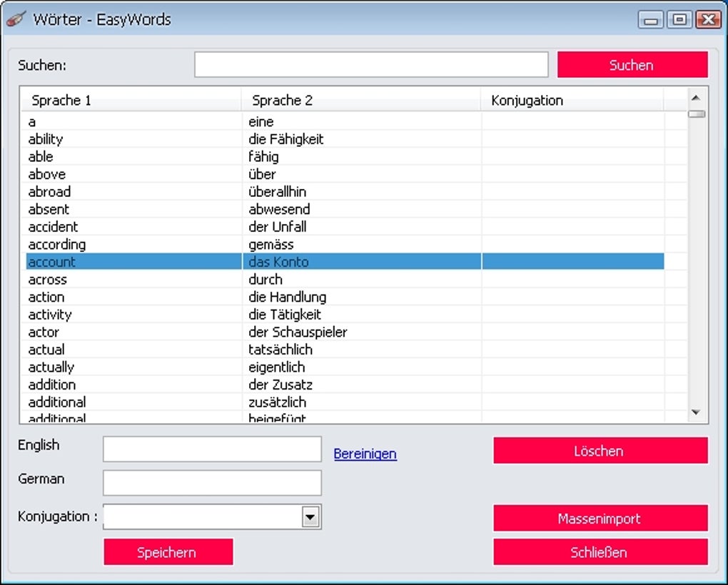The image size is (728, 585).
Task: Click the scrollbar up arrow of the word list
Action: 696,98
